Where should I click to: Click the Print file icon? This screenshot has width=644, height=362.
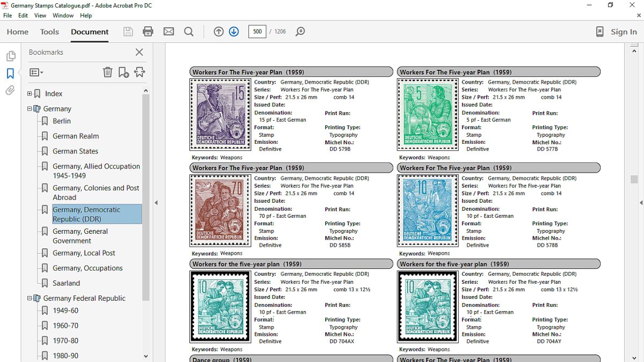pos(148,32)
